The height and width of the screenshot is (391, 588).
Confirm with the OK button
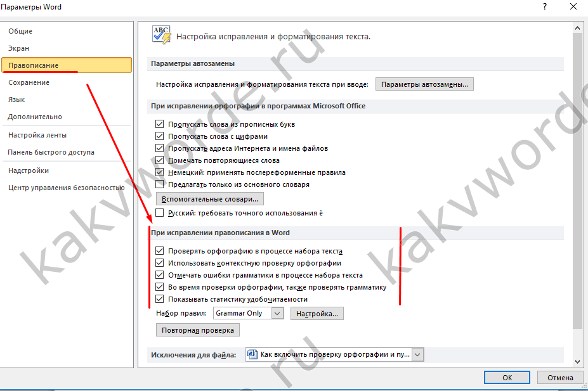pos(507,378)
